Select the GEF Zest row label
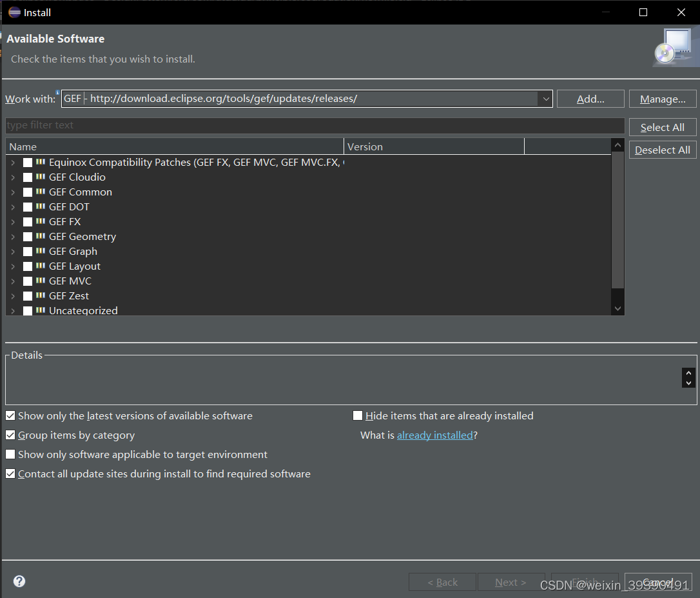This screenshot has width=700, height=598. point(69,296)
